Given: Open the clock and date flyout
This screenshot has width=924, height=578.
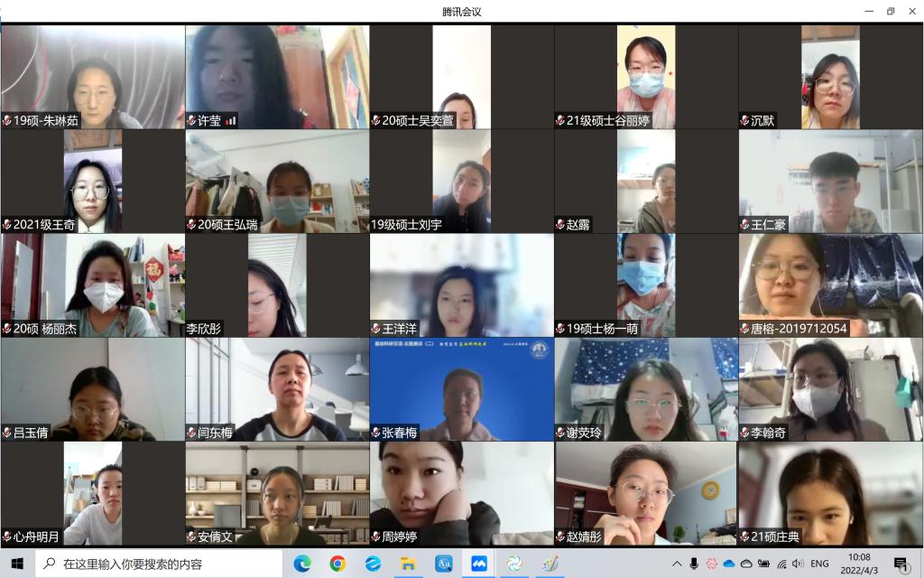Looking at the screenshot, I should (x=859, y=564).
